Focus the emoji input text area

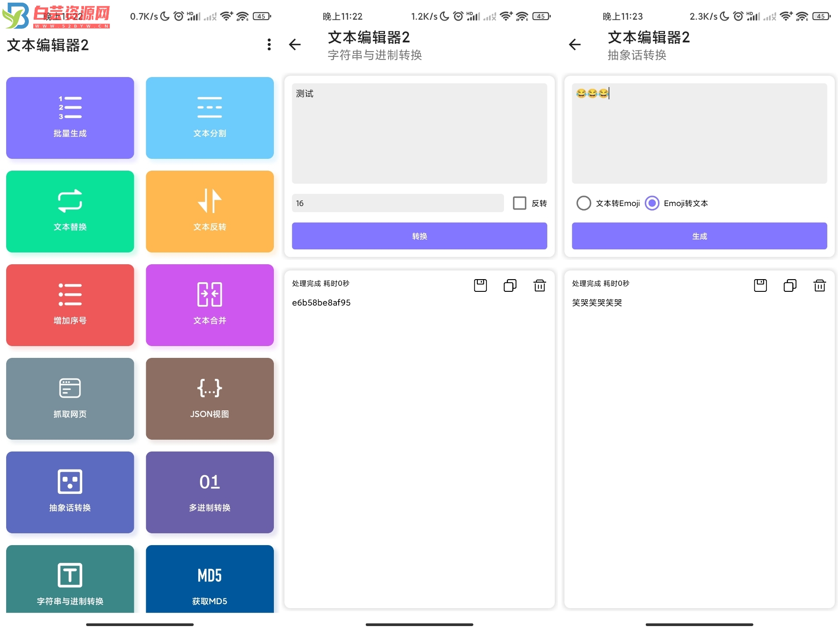[700, 133]
